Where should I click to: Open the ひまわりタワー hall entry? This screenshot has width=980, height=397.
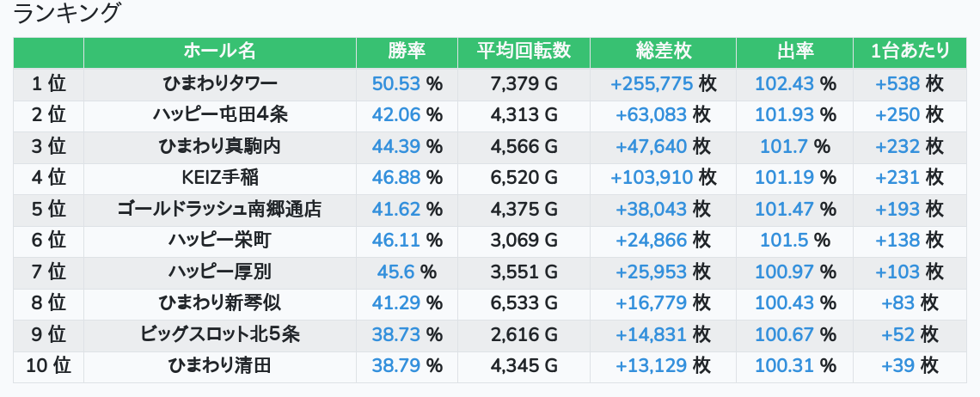[220, 83]
